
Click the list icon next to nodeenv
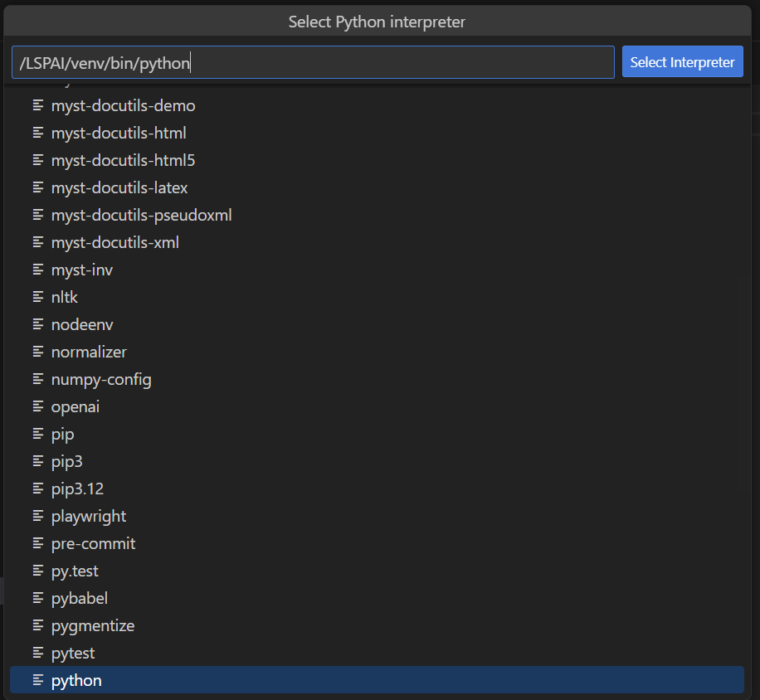(38, 324)
